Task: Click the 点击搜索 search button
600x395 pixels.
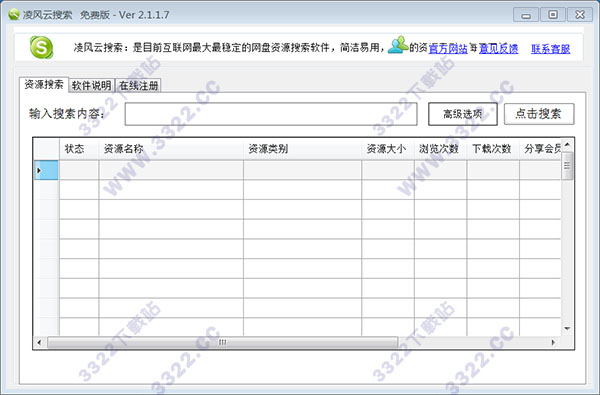Action: pos(539,114)
